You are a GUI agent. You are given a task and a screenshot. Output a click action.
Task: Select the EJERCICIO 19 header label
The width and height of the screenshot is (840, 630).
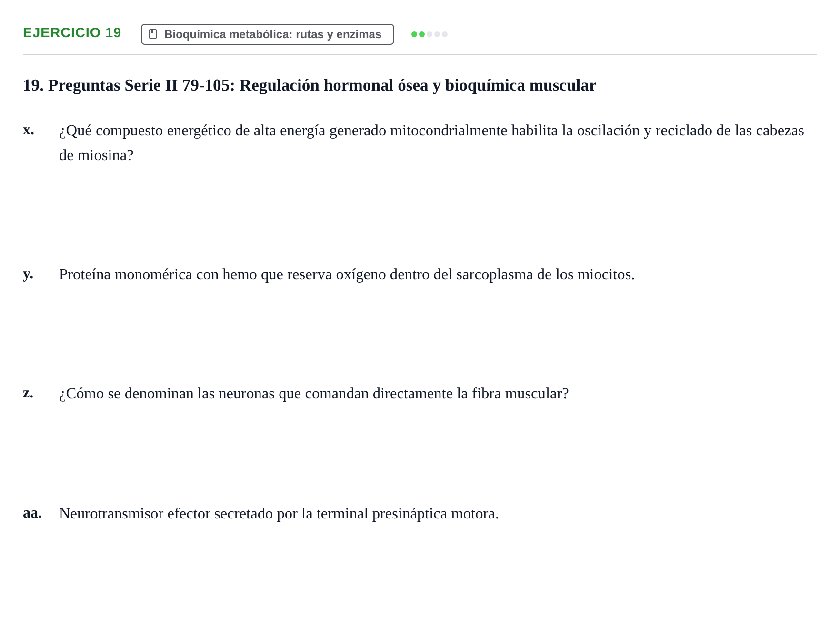coord(72,33)
